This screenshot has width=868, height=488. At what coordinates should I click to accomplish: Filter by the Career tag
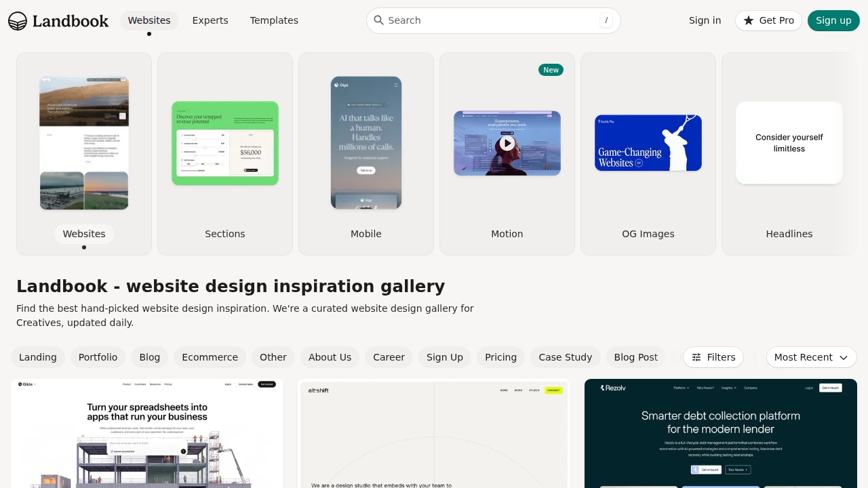click(x=389, y=357)
